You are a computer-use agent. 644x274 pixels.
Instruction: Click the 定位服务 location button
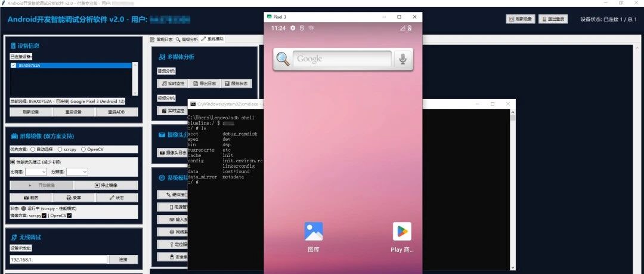172,244
